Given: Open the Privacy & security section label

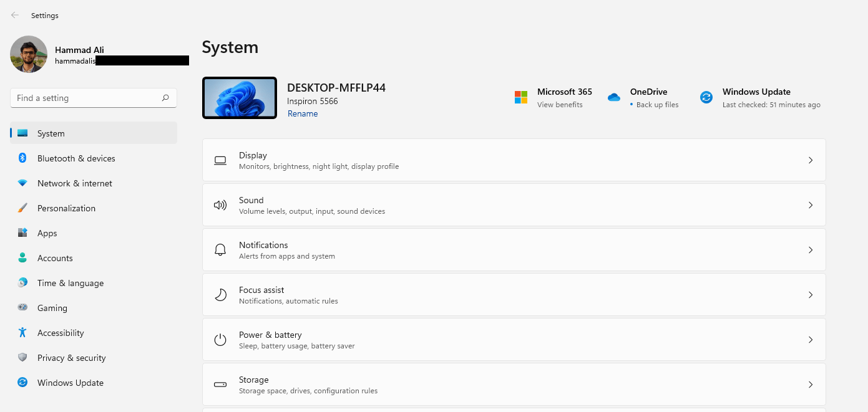Looking at the screenshot, I should pos(72,358).
